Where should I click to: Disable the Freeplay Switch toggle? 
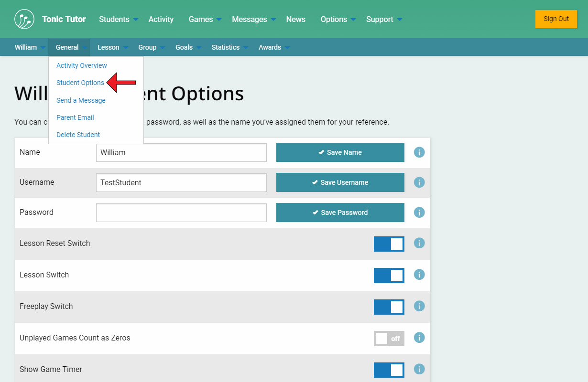(x=389, y=307)
